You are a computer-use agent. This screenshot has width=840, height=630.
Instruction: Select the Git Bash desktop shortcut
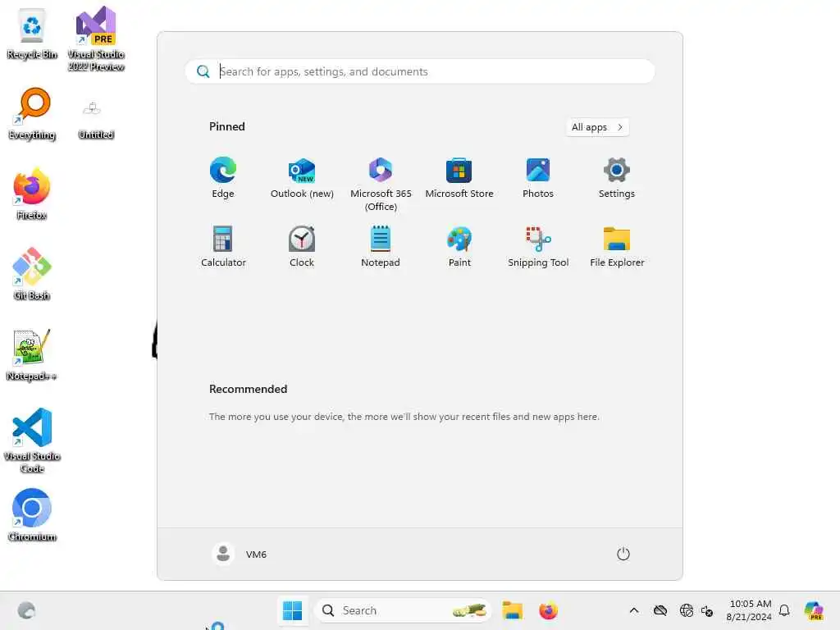pyautogui.click(x=32, y=274)
